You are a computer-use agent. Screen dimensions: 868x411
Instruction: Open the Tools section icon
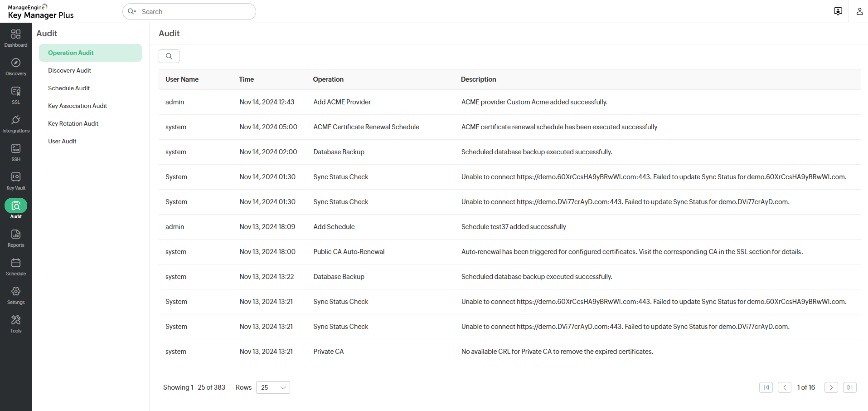pos(16,324)
